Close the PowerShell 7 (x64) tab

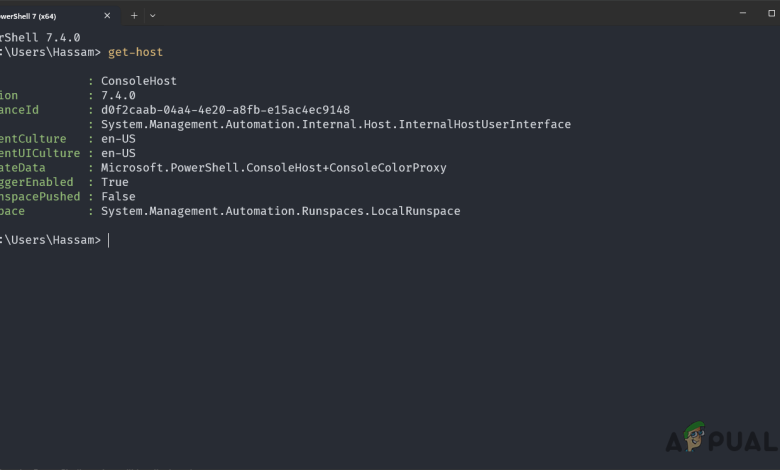pos(106,15)
